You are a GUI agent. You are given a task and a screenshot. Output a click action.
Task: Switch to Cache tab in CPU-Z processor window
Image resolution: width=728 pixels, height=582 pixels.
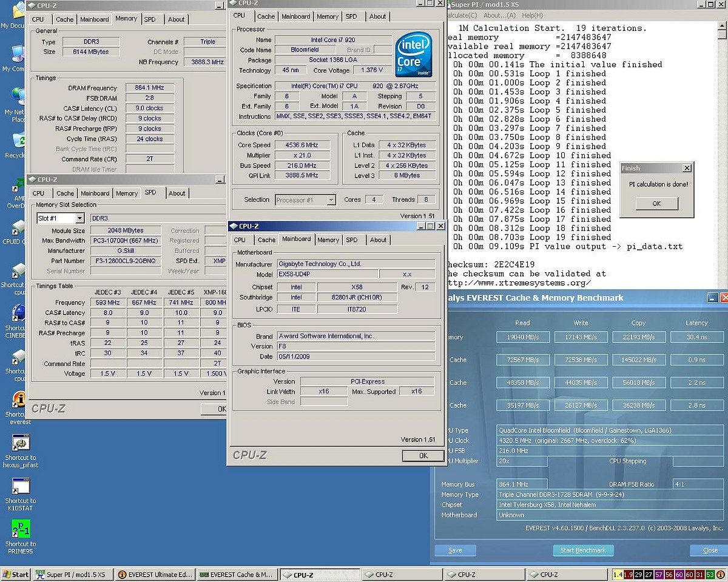pos(266,16)
